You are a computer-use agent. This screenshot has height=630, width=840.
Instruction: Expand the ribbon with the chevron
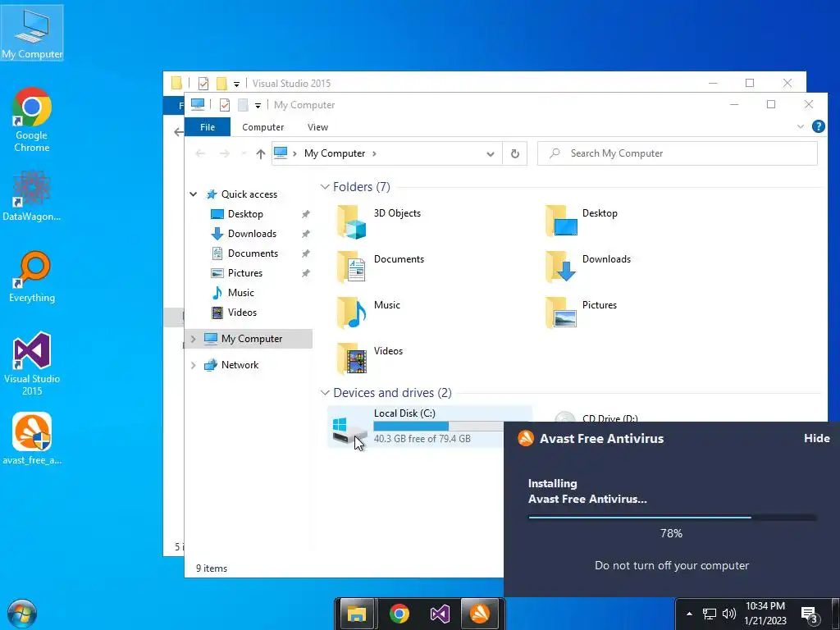coord(801,126)
